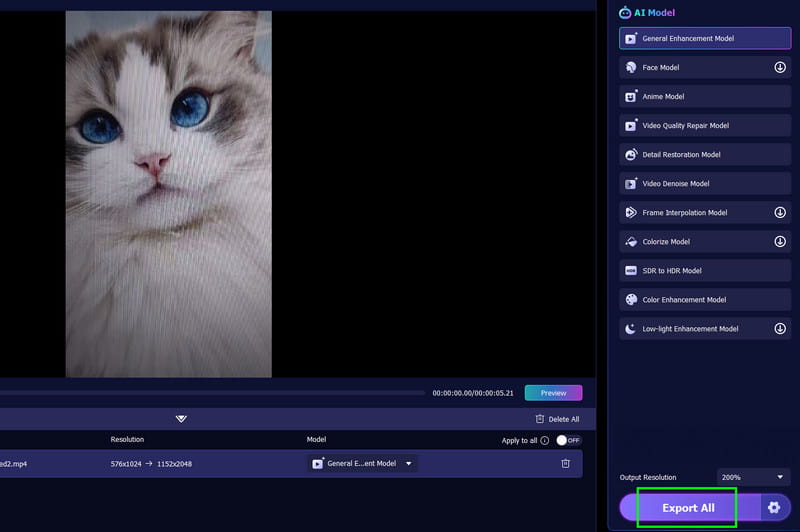Click the Export All button
This screenshot has width=800, height=532.
688,508
